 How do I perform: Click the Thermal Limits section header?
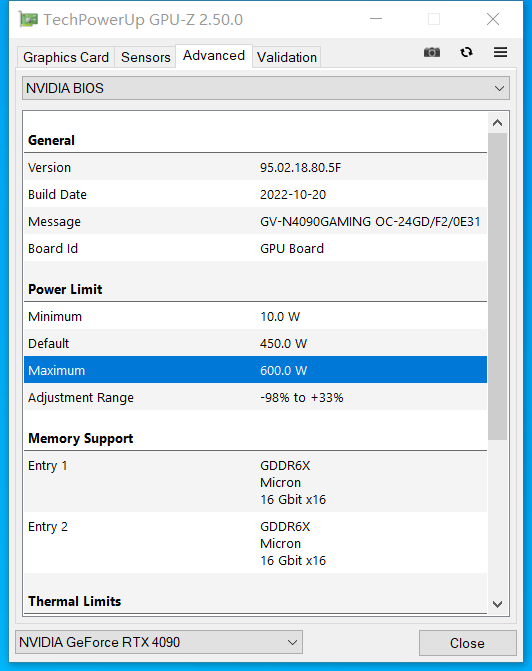pos(74,601)
